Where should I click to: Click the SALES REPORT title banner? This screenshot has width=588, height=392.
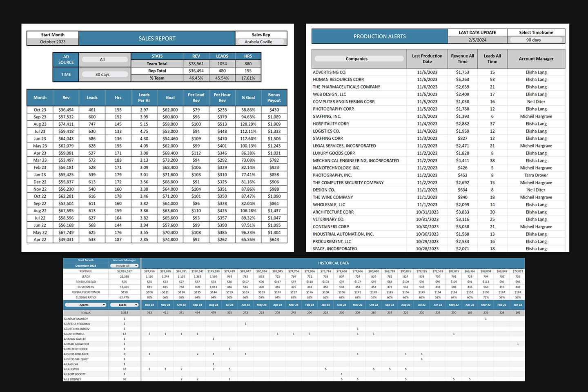coord(157,38)
